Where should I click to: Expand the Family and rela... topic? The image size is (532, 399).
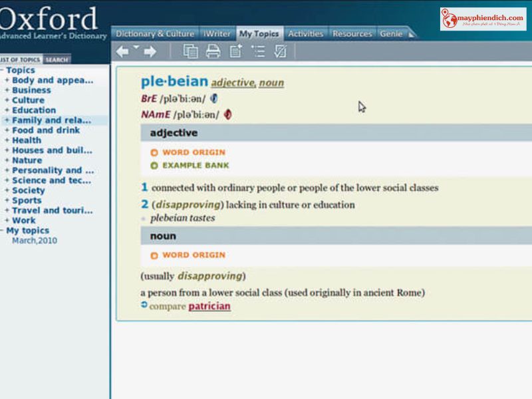click(51, 120)
